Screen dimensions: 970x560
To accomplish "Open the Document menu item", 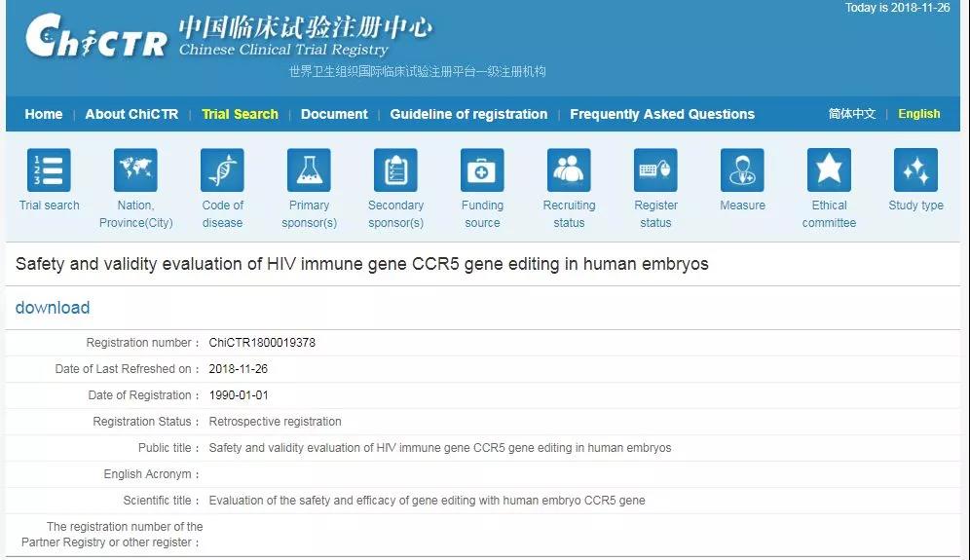I will coord(334,114).
